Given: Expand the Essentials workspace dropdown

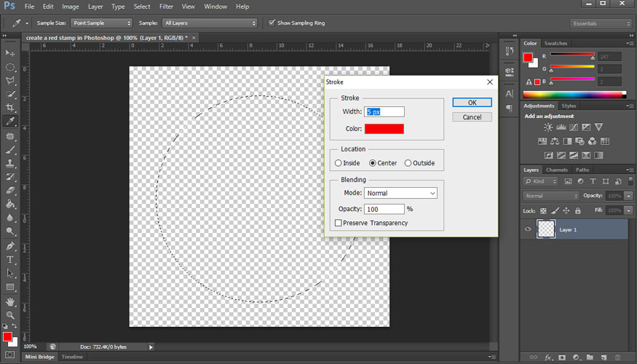Looking at the screenshot, I should click(x=601, y=23).
